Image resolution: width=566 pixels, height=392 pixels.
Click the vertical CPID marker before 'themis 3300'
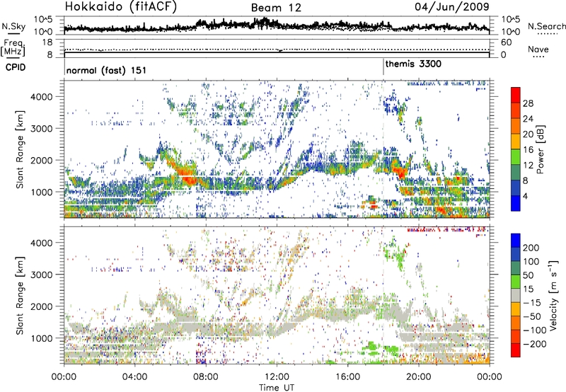point(383,67)
